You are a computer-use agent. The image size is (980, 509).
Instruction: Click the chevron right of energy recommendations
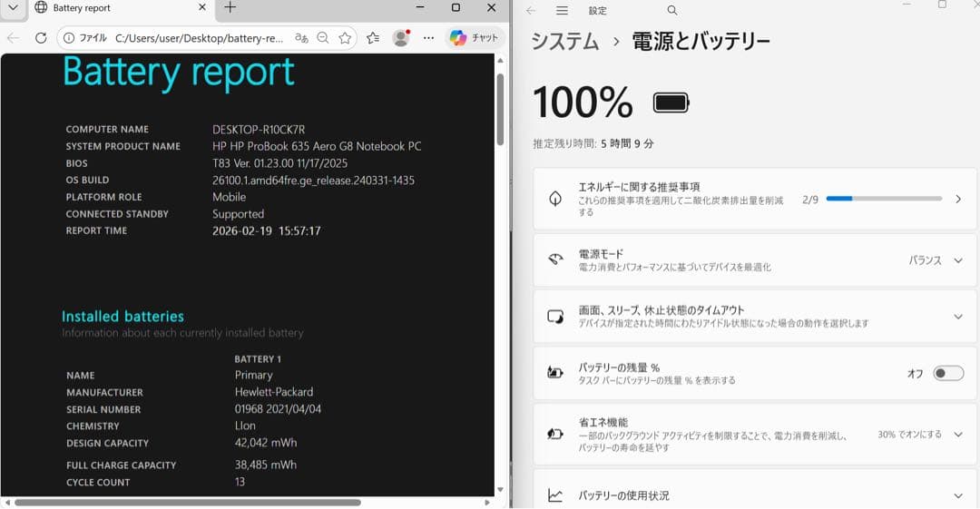(x=958, y=199)
